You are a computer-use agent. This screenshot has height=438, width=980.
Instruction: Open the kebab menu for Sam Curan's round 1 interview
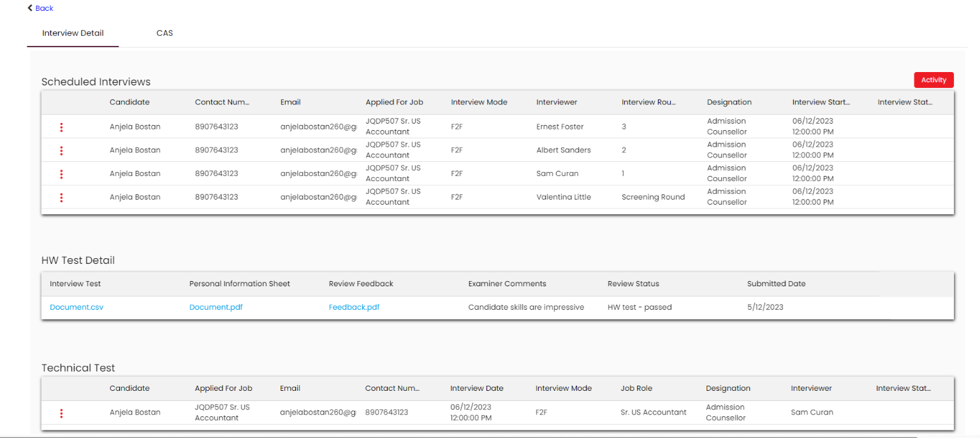point(61,174)
